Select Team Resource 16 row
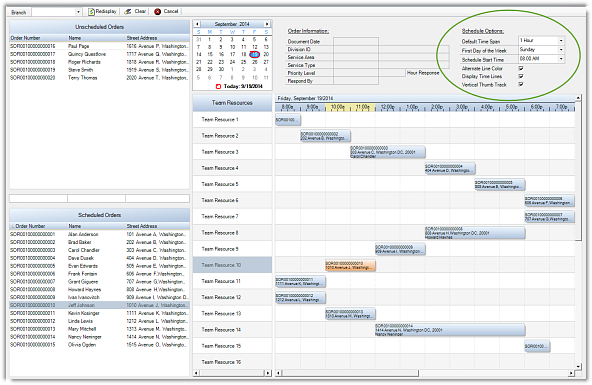Screen dimensions: 592x385 click(x=232, y=362)
